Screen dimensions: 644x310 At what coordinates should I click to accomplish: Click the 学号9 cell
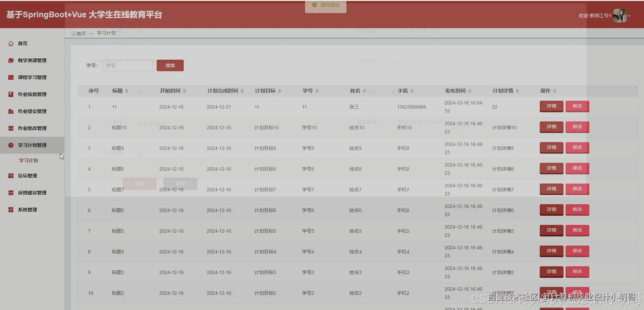click(x=308, y=148)
